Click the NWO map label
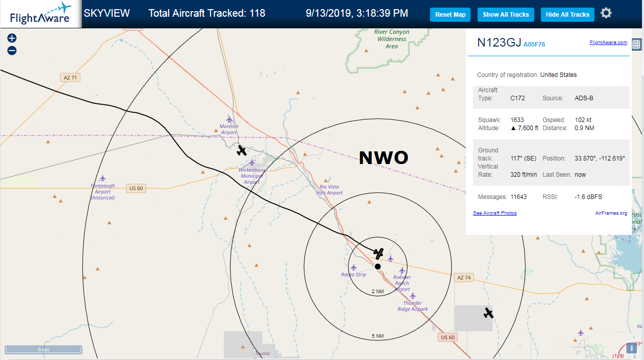644x360 pixels. coord(383,158)
